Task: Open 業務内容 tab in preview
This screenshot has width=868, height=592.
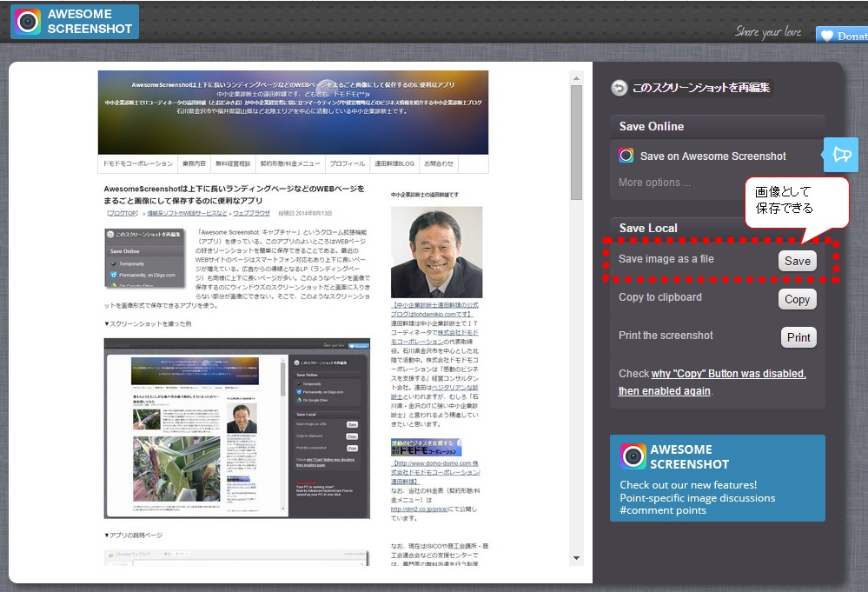Action: tap(195, 164)
